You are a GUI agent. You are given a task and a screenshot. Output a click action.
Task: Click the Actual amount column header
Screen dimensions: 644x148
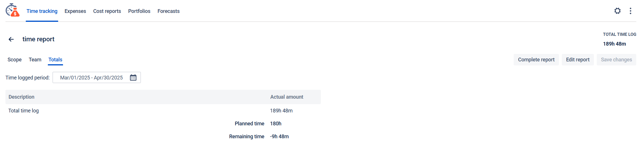coord(286,97)
